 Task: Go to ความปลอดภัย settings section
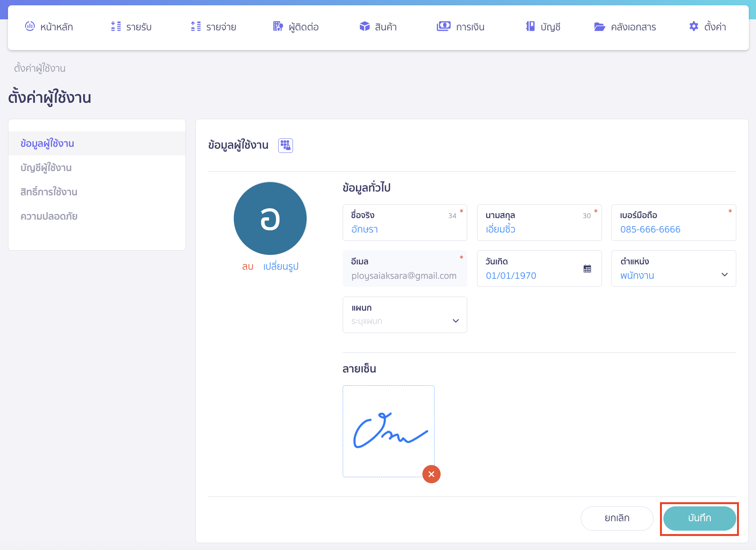(49, 216)
